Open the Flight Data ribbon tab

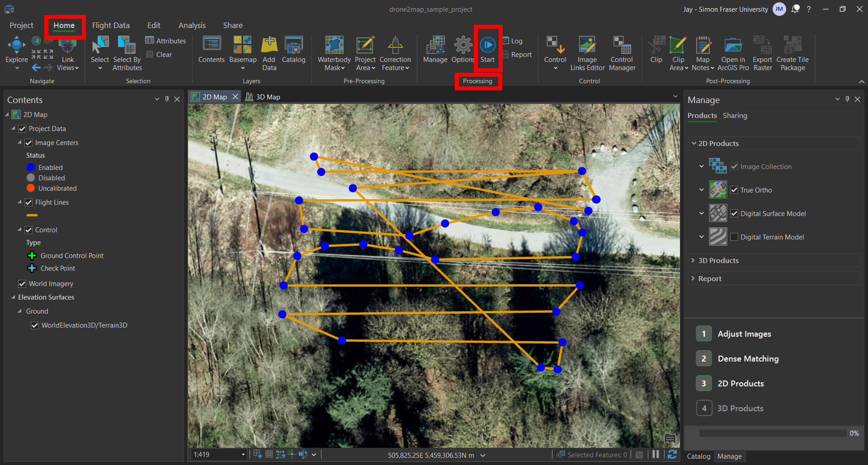click(x=111, y=25)
